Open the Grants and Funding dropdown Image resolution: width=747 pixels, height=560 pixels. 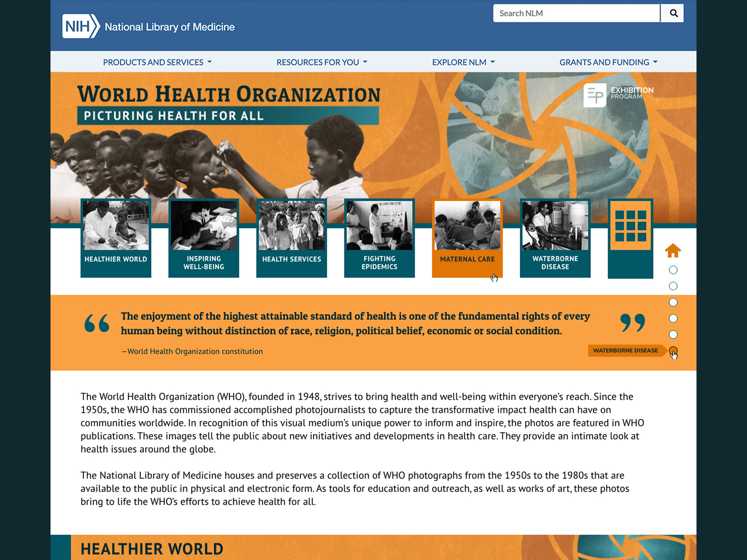pos(609,62)
